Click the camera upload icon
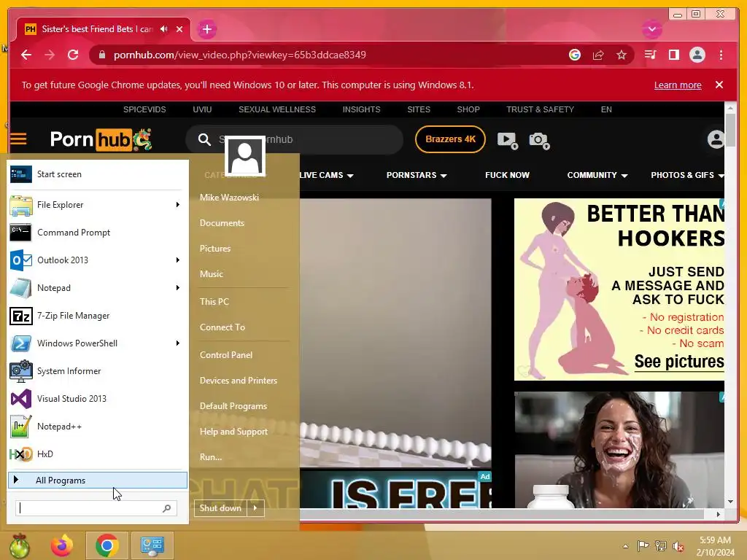747x560 pixels. (539, 140)
